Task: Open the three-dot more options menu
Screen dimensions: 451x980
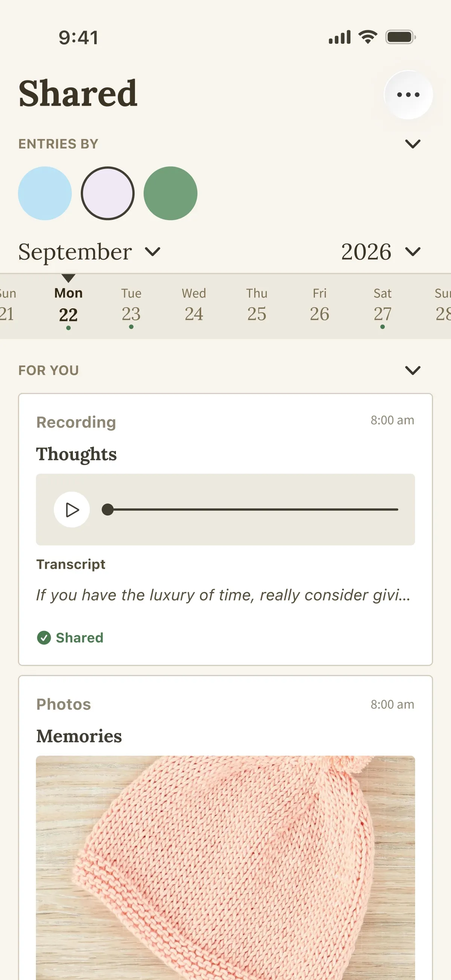Action: 408,95
